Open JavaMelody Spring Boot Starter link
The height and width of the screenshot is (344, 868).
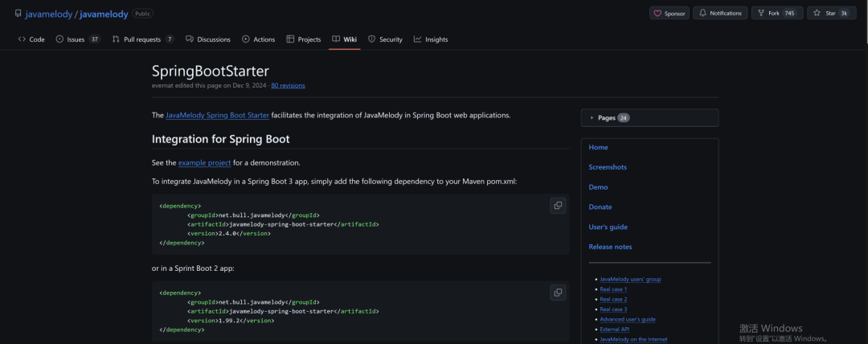218,115
